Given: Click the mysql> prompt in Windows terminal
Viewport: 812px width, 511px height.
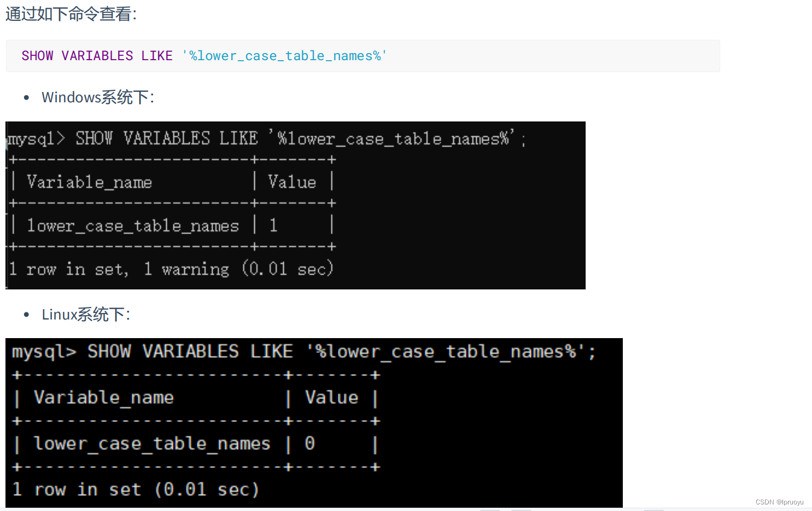Looking at the screenshot, I should [x=37, y=138].
